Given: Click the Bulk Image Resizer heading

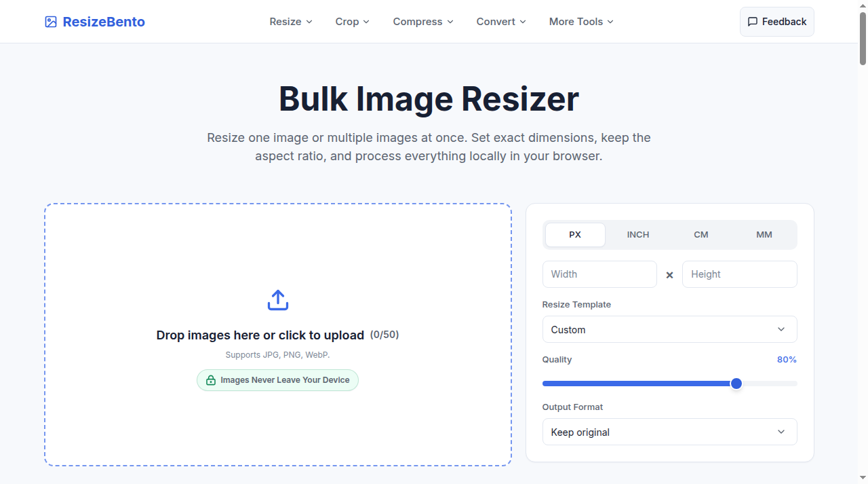Looking at the screenshot, I should 429,99.
